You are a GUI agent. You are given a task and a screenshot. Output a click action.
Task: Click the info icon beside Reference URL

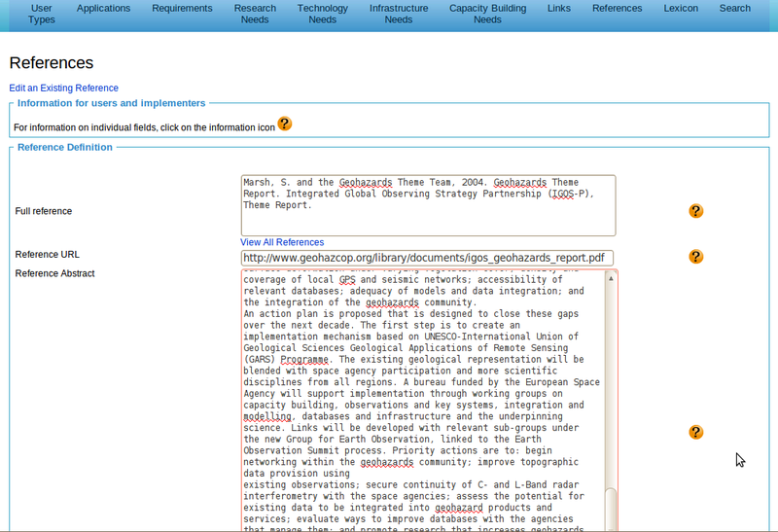click(x=695, y=257)
